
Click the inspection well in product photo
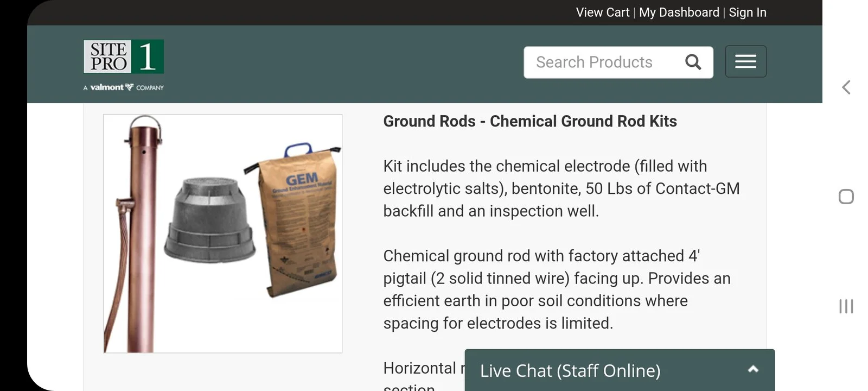click(x=209, y=220)
